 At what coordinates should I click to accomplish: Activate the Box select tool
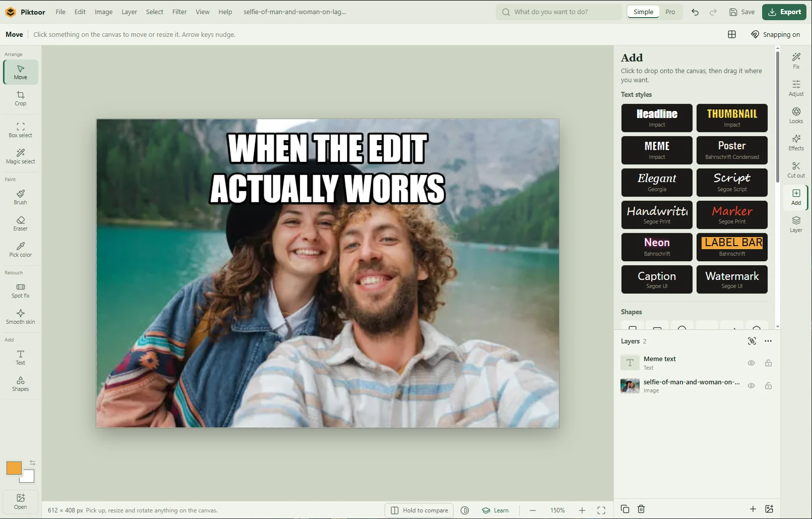pos(21,130)
